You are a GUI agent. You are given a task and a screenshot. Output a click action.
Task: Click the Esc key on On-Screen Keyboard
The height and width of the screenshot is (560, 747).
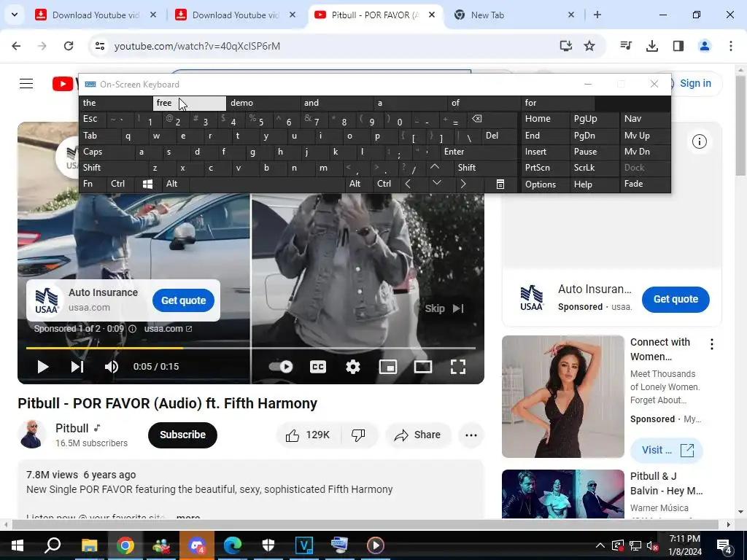[93, 119]
